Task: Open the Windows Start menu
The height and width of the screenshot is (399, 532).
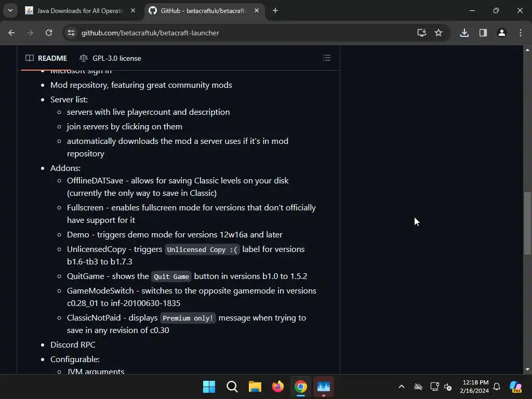Action: [x=209, y=387]
